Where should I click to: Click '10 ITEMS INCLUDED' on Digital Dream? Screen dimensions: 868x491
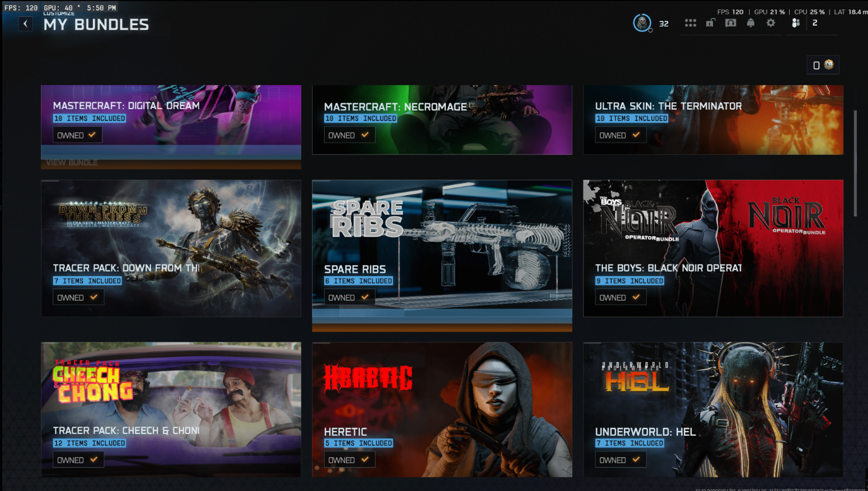(x=90, y=119)
